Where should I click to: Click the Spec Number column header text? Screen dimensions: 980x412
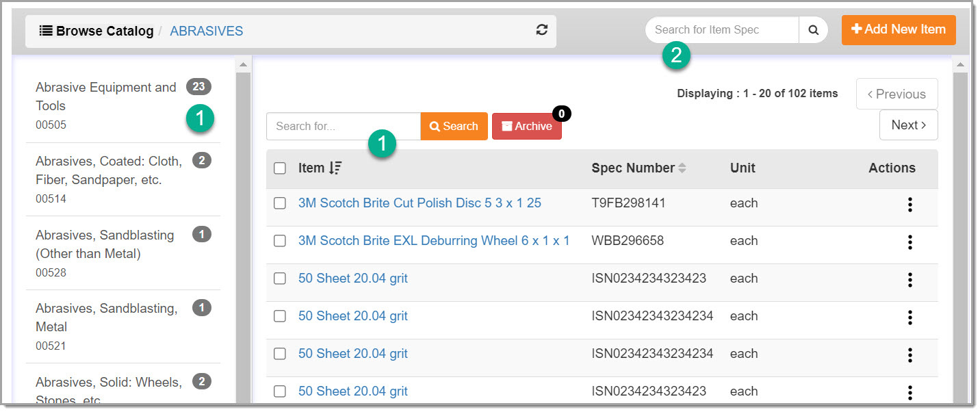tap(633, 168)
